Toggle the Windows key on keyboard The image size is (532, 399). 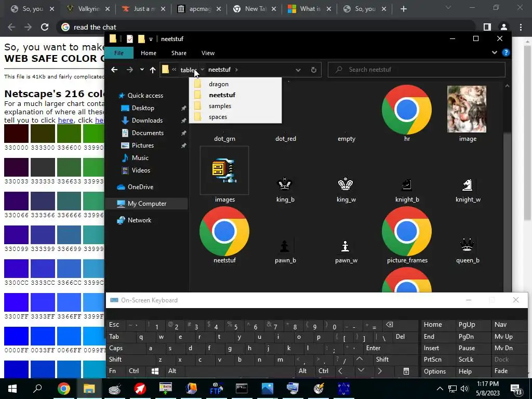click(155, 371)
